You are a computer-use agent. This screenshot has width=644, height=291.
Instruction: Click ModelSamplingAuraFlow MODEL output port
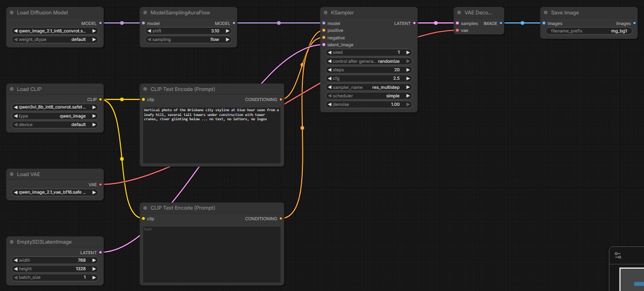click(x=235, y=23)
